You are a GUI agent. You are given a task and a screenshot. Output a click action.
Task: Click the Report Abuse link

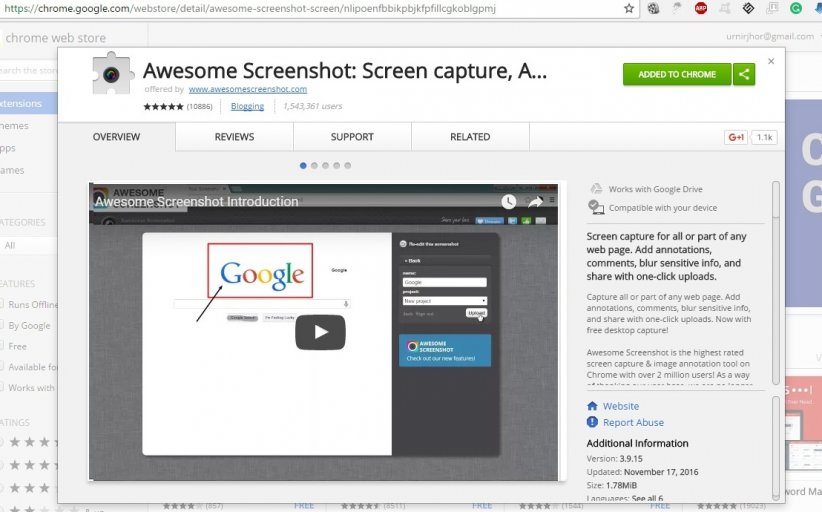(633, 423)
